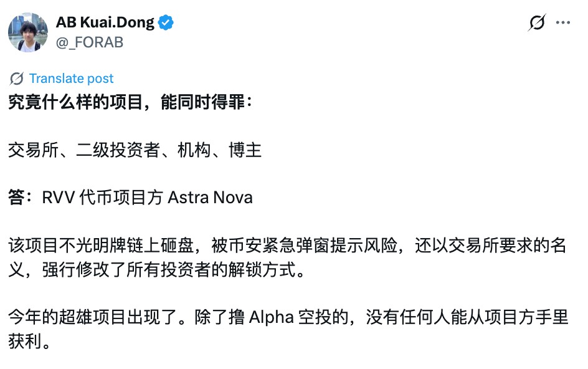Click the handle @_FORAB
Image resolution: width=588 pixels, height=369 pixels.
tap(90, 42)
